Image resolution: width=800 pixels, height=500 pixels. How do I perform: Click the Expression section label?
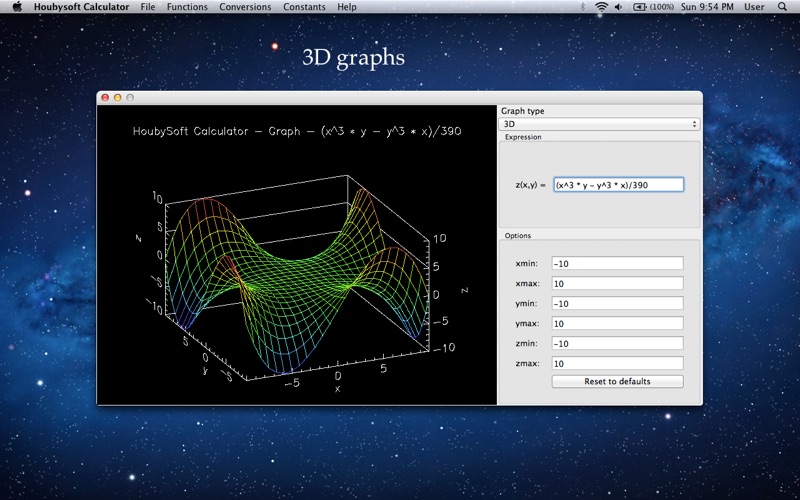pos(523,137)
